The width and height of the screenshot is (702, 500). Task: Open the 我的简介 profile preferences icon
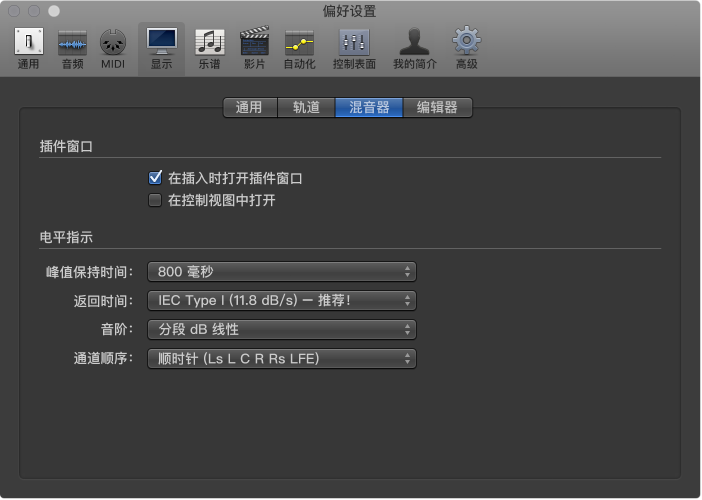(x=415, y=48)
